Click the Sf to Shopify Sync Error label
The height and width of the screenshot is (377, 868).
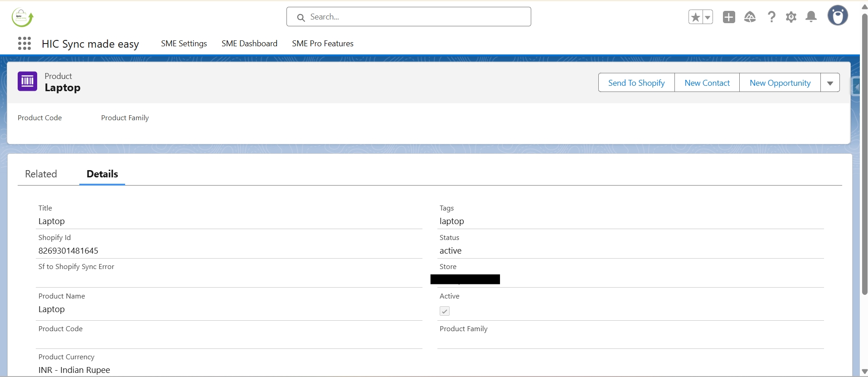click(x=76, y=266)
